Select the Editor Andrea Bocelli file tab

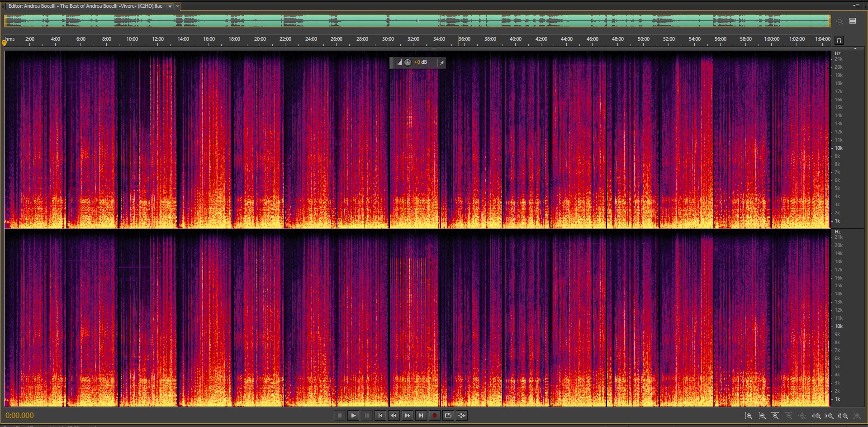point(85,6)
